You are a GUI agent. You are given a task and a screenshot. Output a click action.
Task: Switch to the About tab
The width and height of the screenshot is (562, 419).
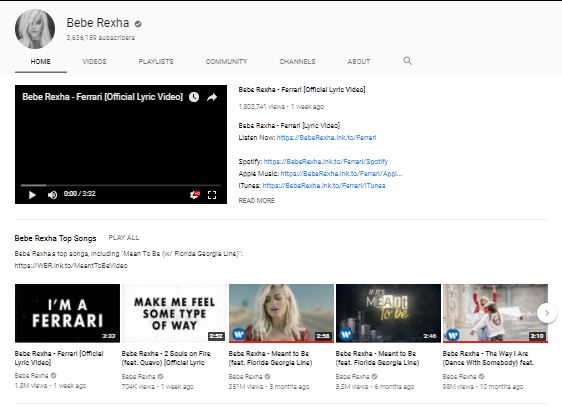click(x=358, y=62)
